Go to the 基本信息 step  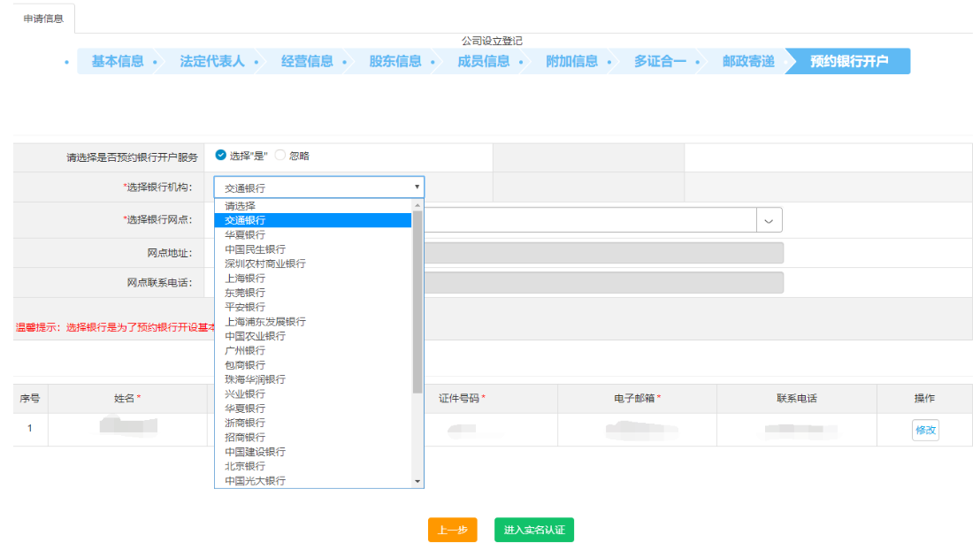117,61
